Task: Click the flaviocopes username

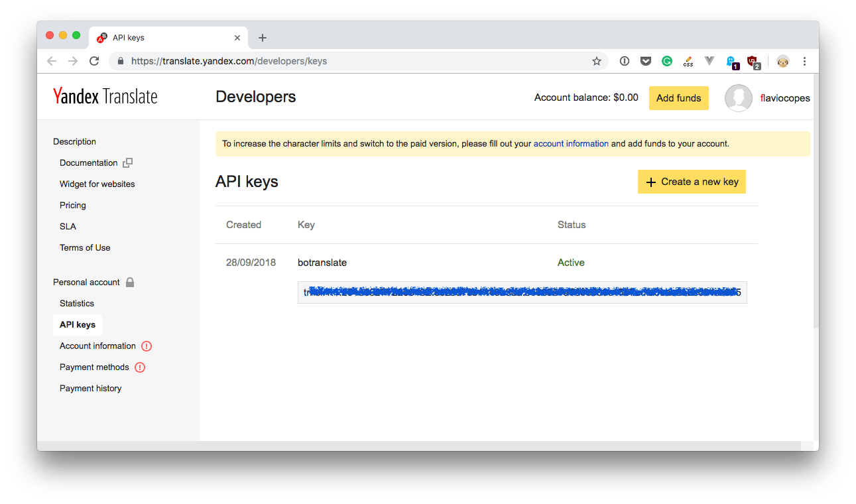Action: (x=785, y=98)
